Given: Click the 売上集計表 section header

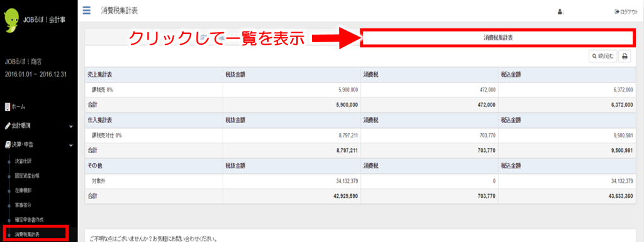Looking at the screenshot, I should pyautogui.click(x=100, y=75).
